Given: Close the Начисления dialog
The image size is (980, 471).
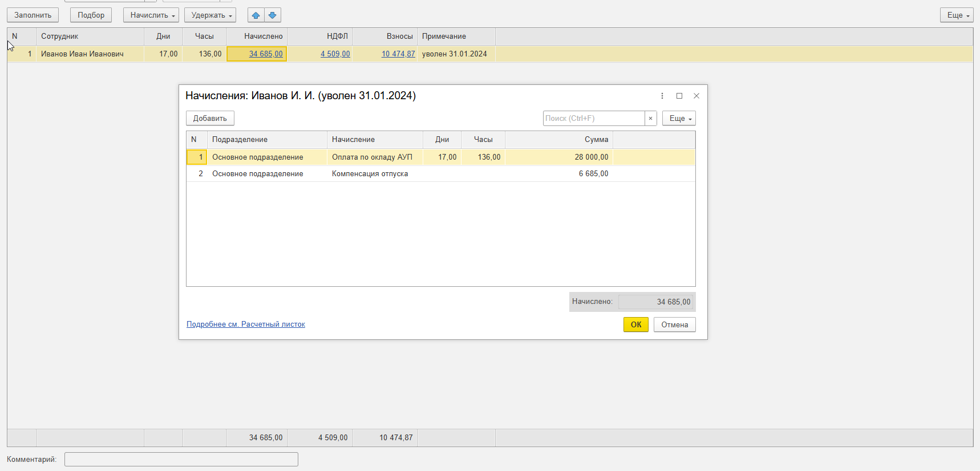Looking at the screenshot, I should [696, 96].
